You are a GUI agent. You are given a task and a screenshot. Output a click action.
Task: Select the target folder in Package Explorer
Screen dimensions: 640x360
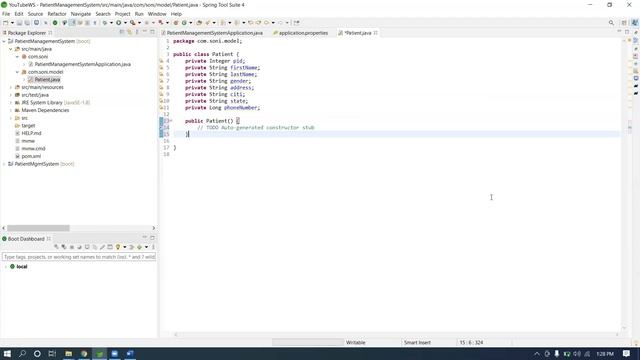point(28,126)
